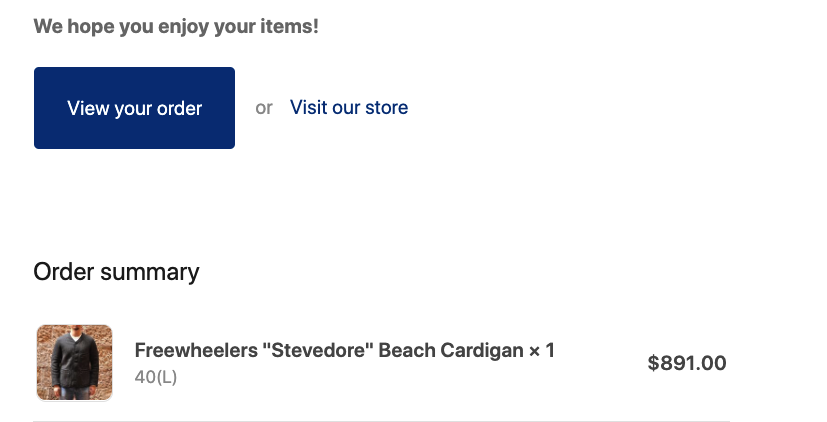The height and width of the screenshot is (422, 827).
Task: Click the × 1 quantity indicator
Action: (x=542, y=350)
